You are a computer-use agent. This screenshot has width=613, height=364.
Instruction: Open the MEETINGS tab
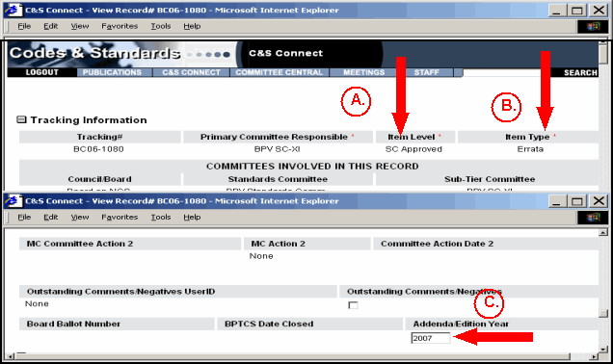[364, 72]
